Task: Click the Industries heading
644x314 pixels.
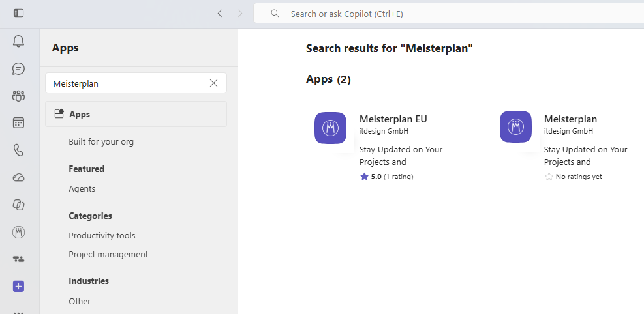Action: 89,281
